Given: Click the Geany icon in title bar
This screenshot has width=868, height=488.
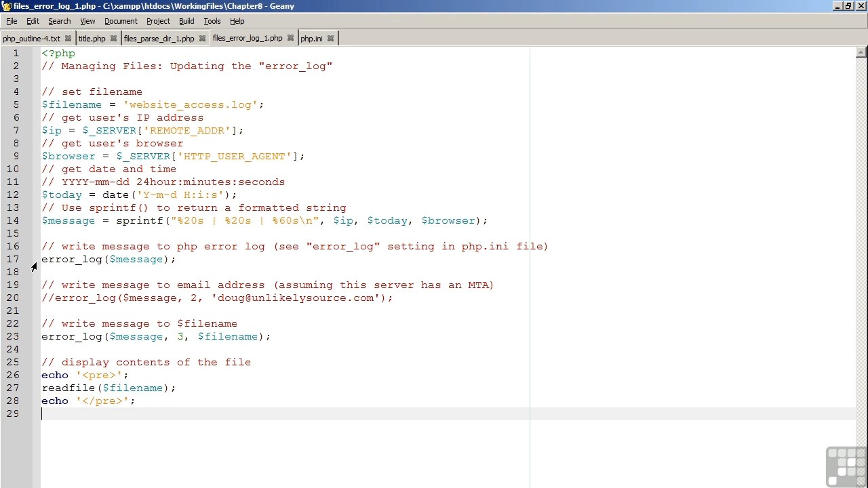Looking at the screenshot, I should tap(6, 6).
